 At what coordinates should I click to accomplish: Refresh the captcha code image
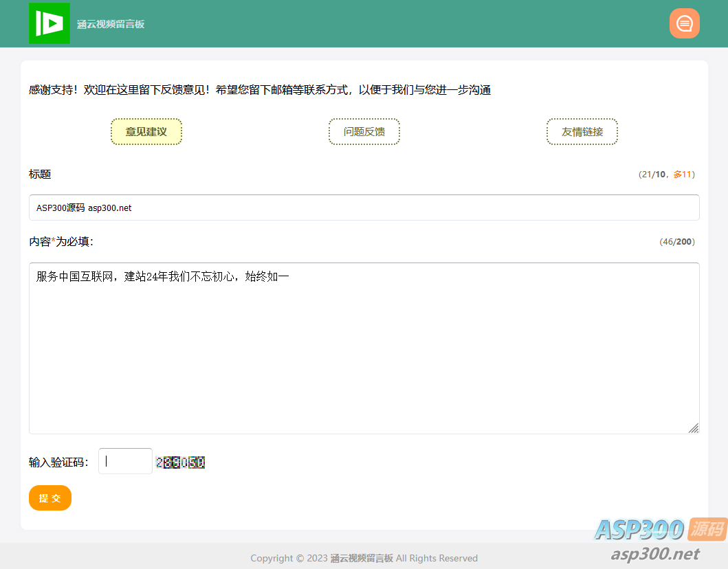pos(181,462)
